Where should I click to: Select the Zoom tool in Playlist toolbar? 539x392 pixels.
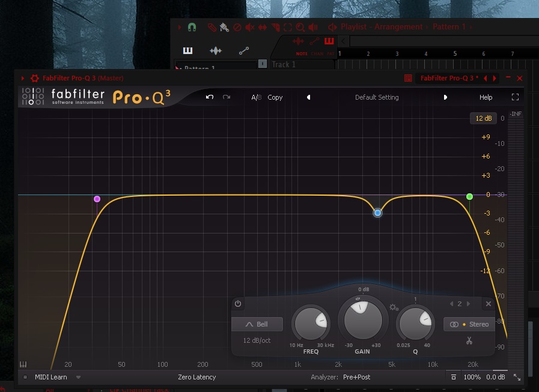[x=300, y=27]
